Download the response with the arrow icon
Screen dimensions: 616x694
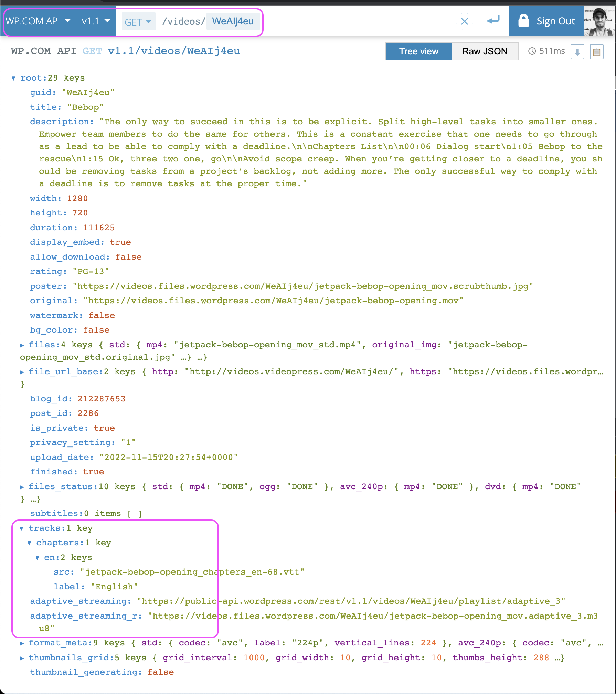[x=577, y=52]
